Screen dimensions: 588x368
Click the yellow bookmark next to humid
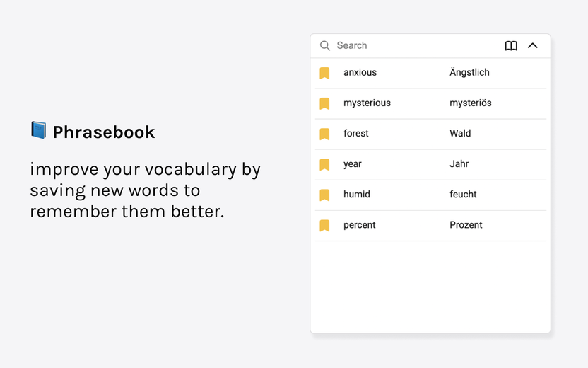324,195
